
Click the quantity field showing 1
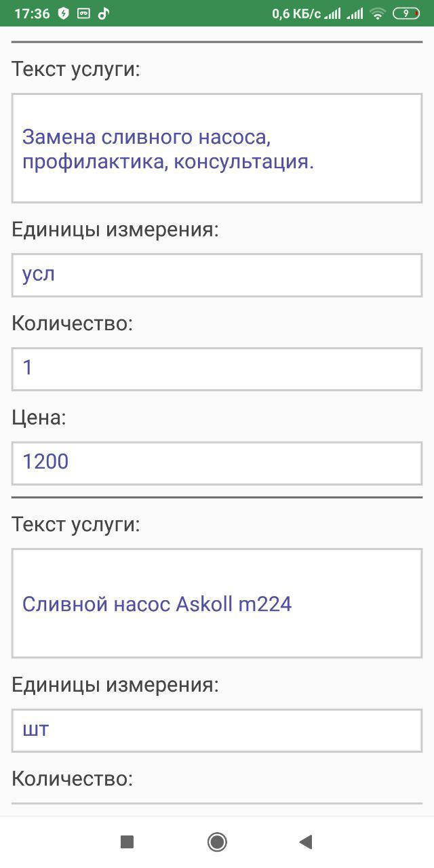coord(217,369)
